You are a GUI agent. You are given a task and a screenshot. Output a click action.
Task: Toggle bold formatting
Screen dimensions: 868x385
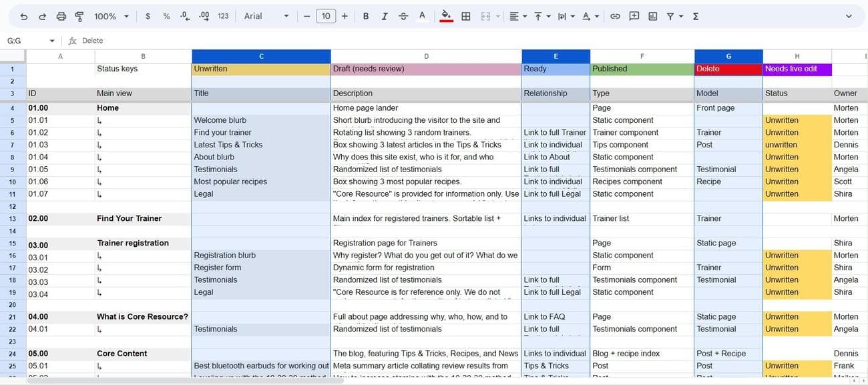point(366,16)
